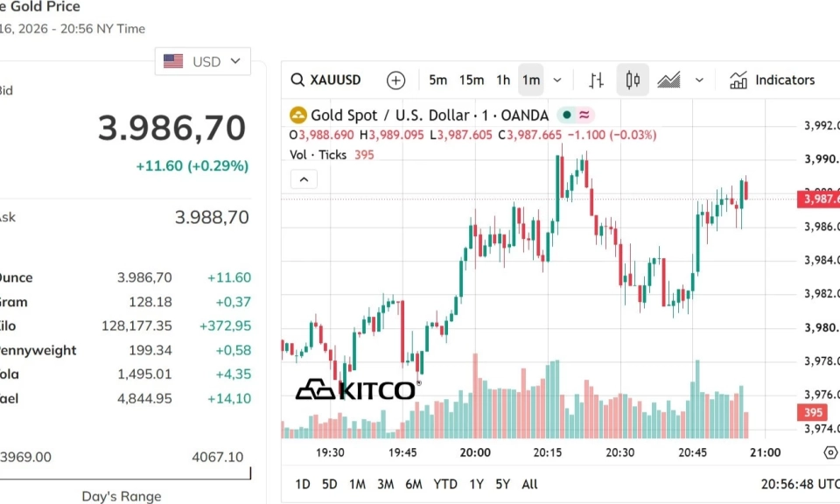
Task: Select the 1D date range tab
Action: tap(303, 484)
